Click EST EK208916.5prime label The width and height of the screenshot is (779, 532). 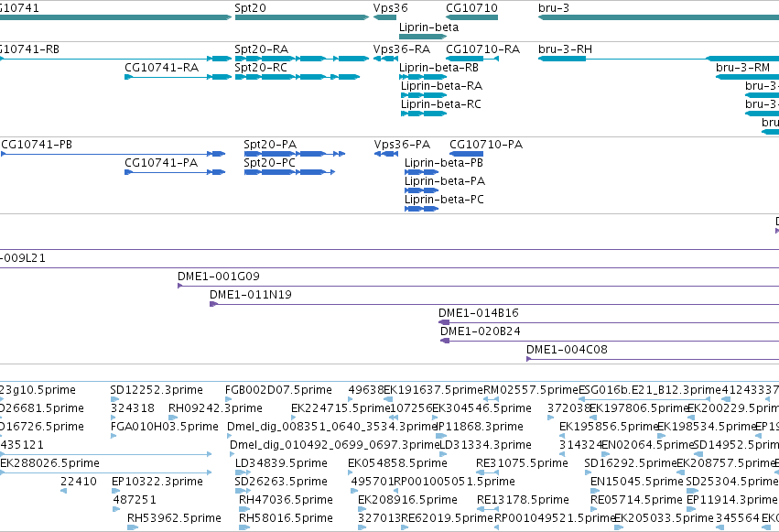coord(408,500)
